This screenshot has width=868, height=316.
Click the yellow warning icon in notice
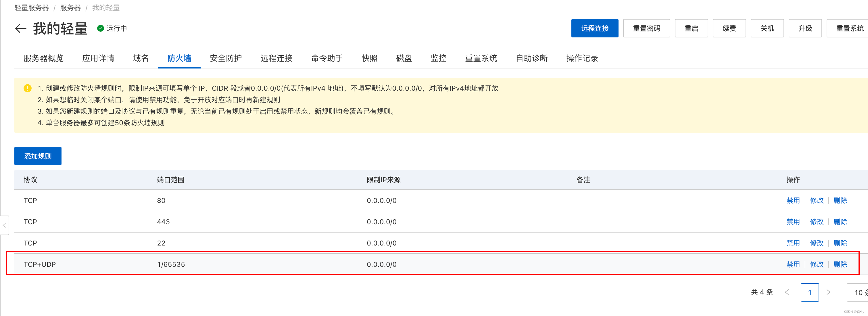[28, 88]
